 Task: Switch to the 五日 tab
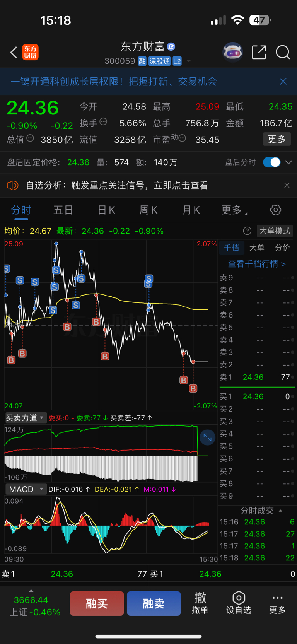(x=63, y=210)
